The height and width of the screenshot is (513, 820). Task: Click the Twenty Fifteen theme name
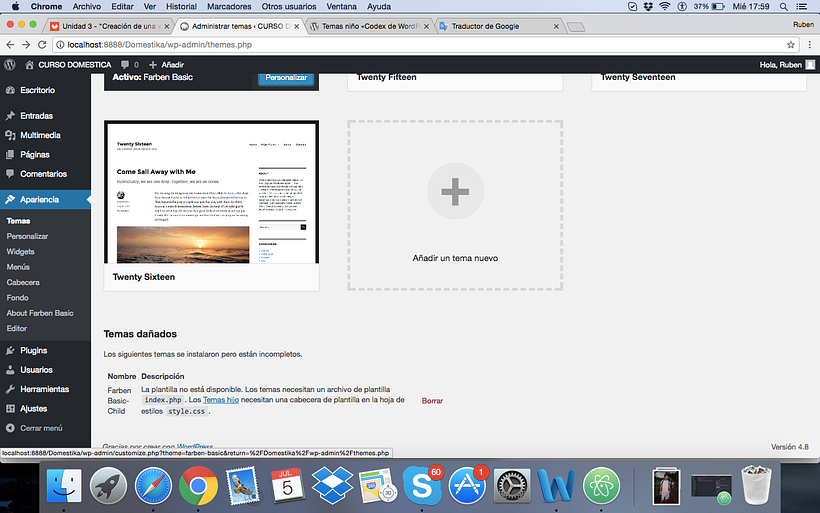coord(386,77)
